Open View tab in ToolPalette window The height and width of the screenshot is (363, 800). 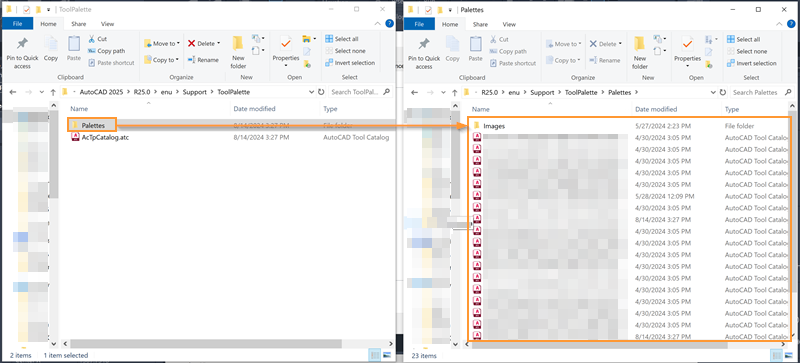108,23
